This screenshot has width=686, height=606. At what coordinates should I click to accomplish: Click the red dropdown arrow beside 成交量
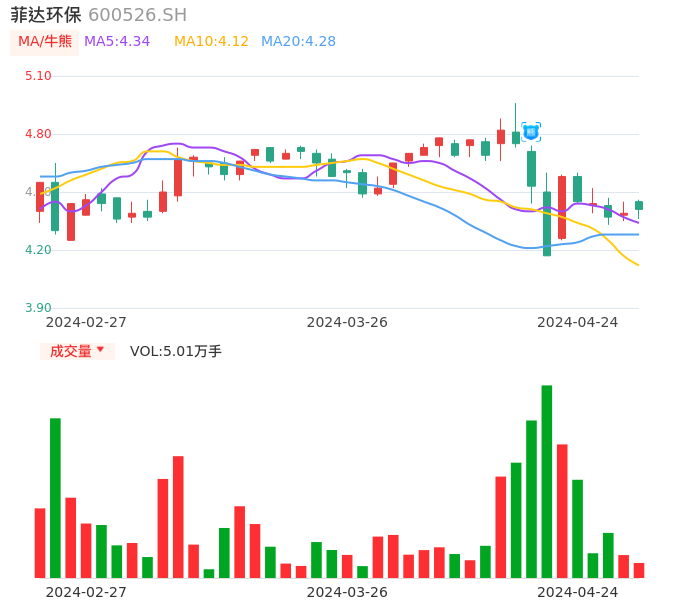click(x=100, y=350)
